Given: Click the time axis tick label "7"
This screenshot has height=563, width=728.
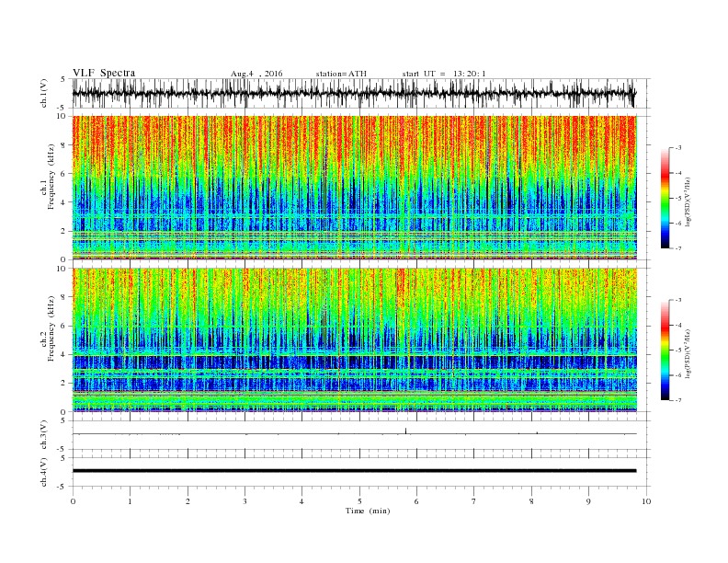Looking at the screenshot, I should pos(474,501).
